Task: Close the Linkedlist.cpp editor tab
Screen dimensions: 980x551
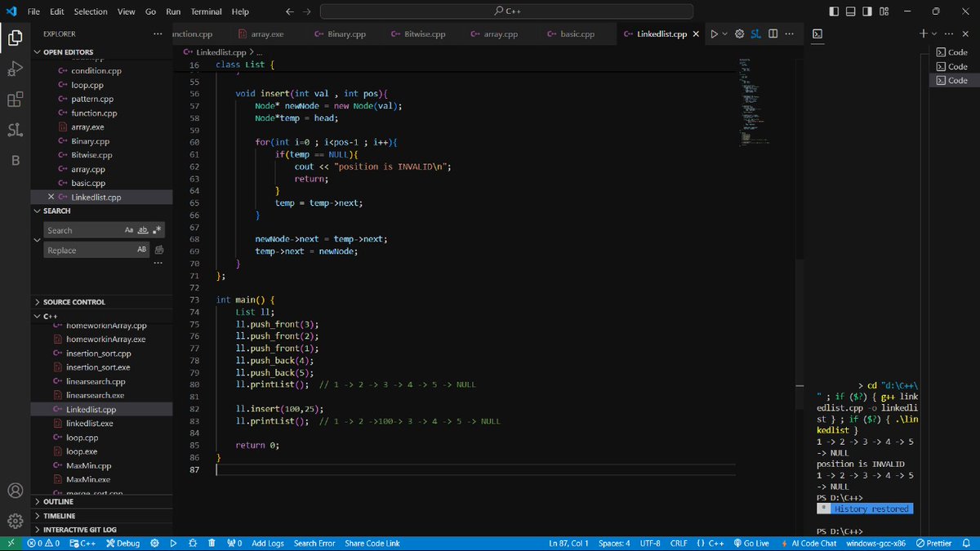Action: point(696,34)
